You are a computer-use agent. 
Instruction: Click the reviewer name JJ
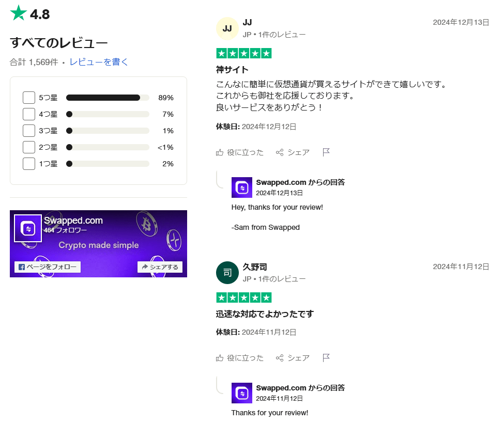pyautogui.click(x=247, y=22)
